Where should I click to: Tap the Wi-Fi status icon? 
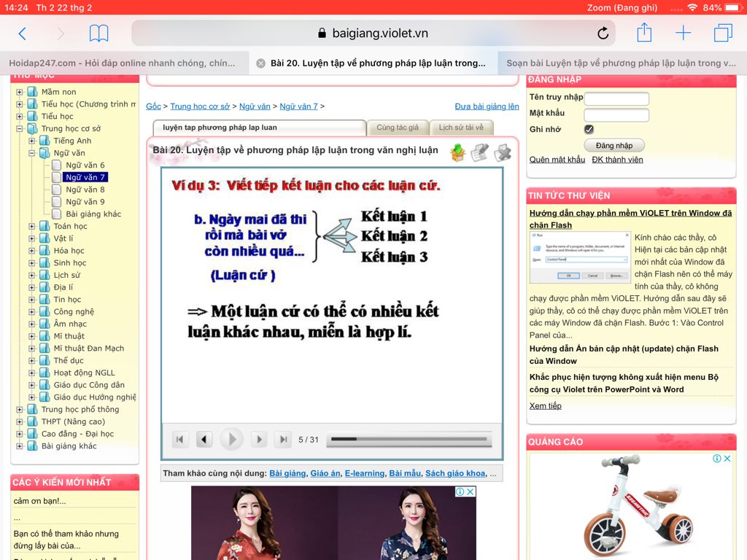(x=692, y=7)
